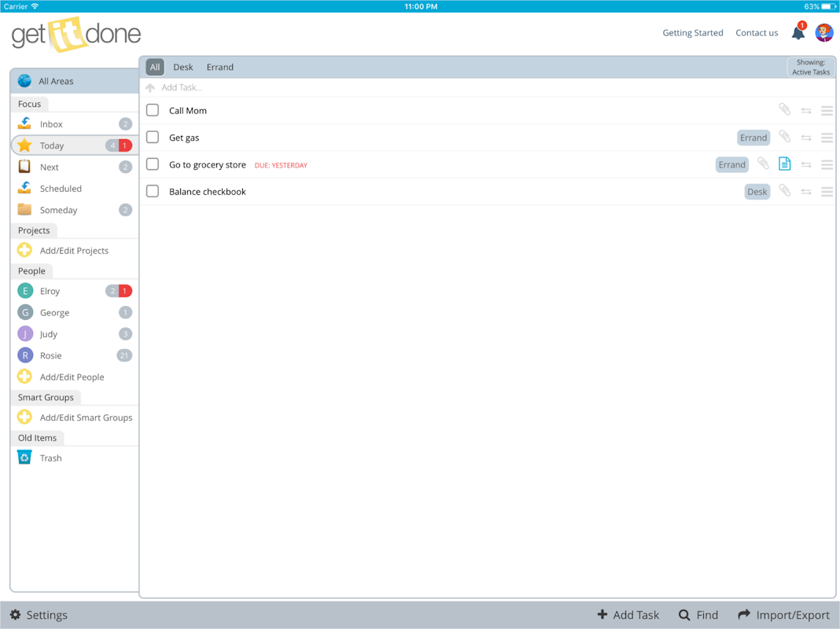
Task: Click move arrows icon on Balance checkbook
Action: [806, 192]
